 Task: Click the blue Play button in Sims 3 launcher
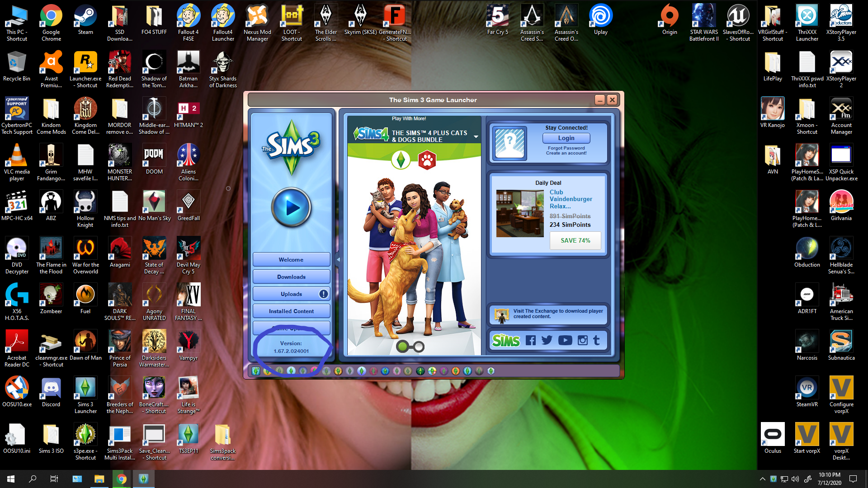pyautogui.click(x=292, y=208)
